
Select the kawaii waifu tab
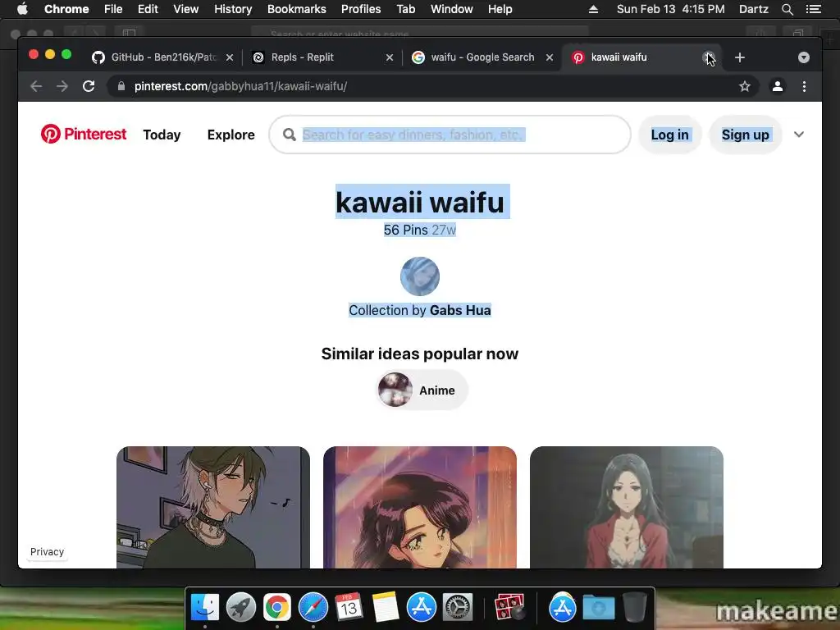coord(640,57)
